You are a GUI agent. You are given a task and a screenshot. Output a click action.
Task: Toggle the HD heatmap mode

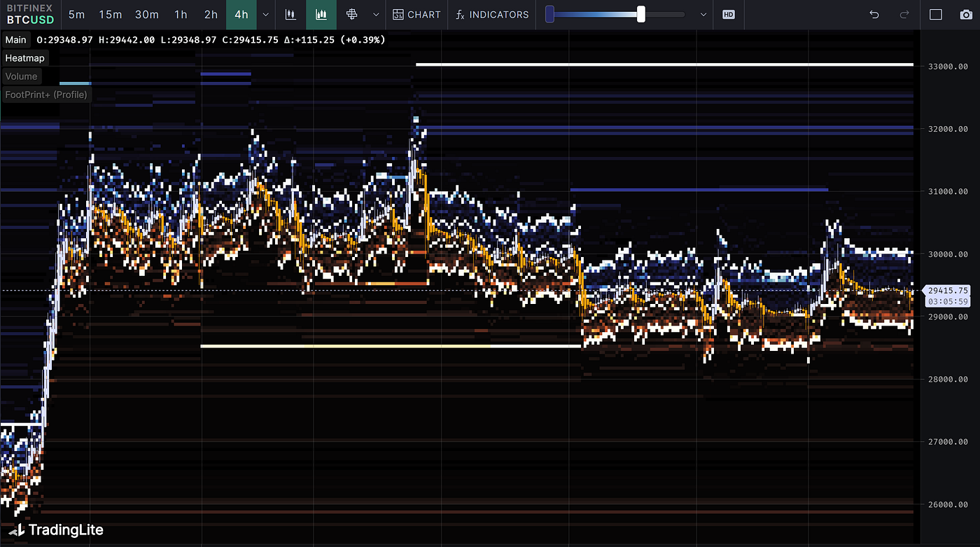(729, 14)
